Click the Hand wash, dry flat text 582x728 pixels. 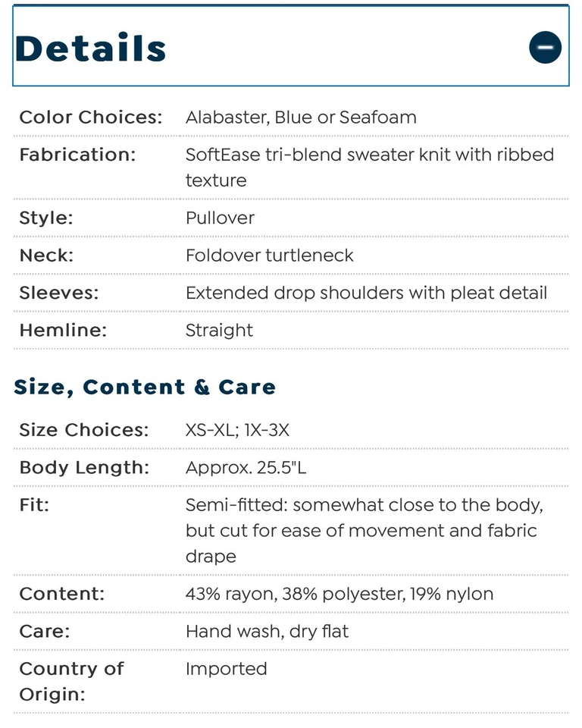pos(267,631)
